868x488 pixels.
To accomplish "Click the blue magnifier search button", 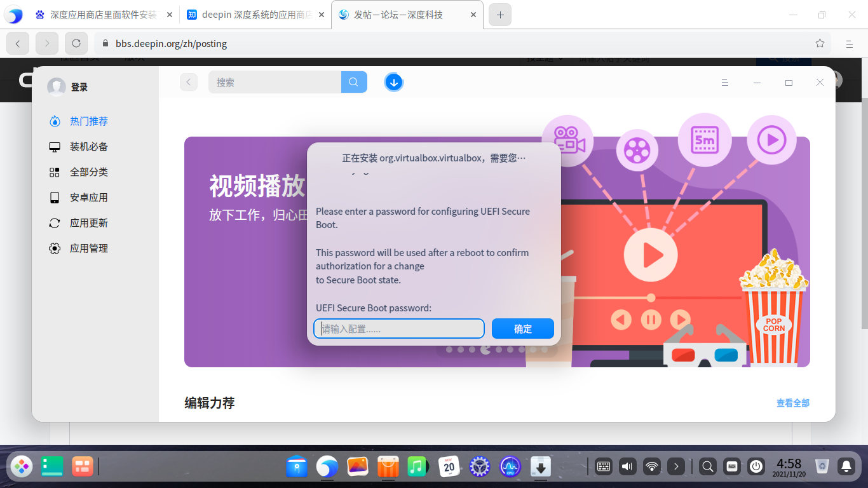I will (354, 82).
